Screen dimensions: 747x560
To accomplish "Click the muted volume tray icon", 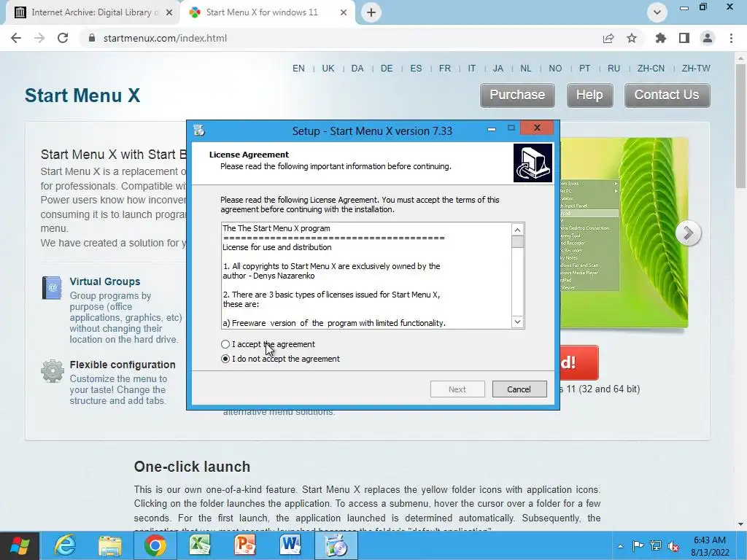I will (x=673, y=546).
